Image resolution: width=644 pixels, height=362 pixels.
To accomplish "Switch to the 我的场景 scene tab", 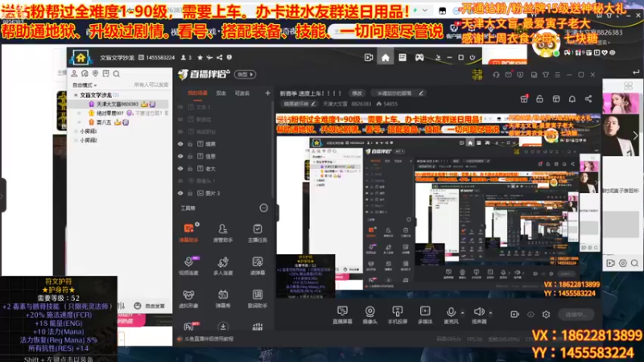I will pos(197,93).
